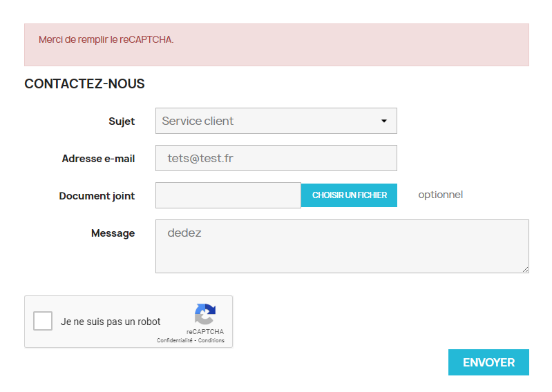Image resolution: width=552 pixels, height=392 pixels.
Task: Click the reCAPTCHA logo icon
Action: tap(205, 314)
